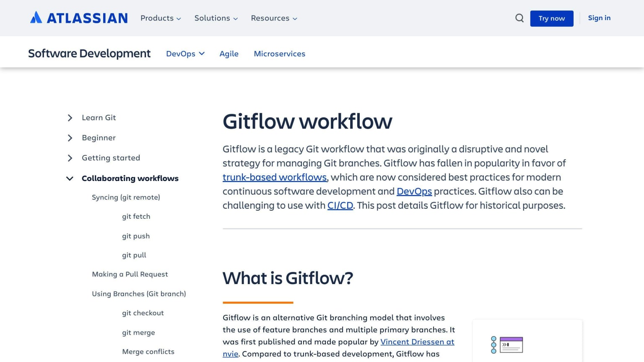
Task: Select Collaborating workflows in sidebar
Action: point(130,178)
